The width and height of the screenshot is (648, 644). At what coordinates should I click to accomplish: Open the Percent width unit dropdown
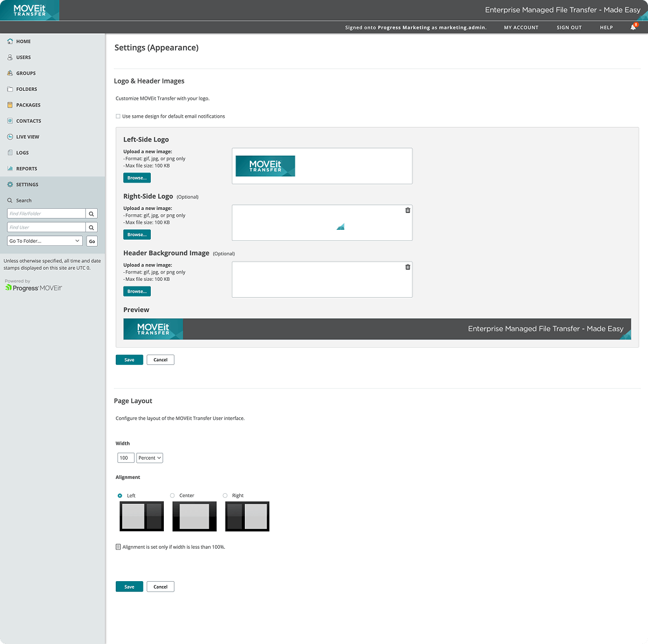(x=150, y=458)
